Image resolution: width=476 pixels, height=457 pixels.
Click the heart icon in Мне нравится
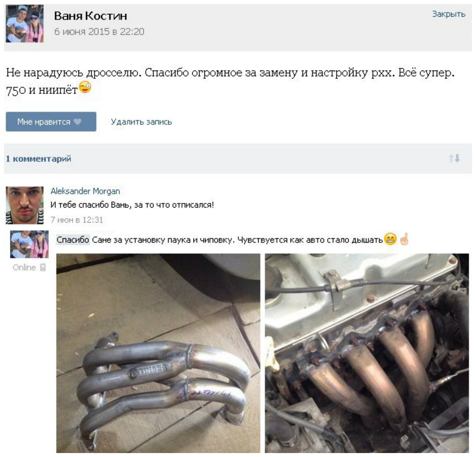(x=78, y=122)
